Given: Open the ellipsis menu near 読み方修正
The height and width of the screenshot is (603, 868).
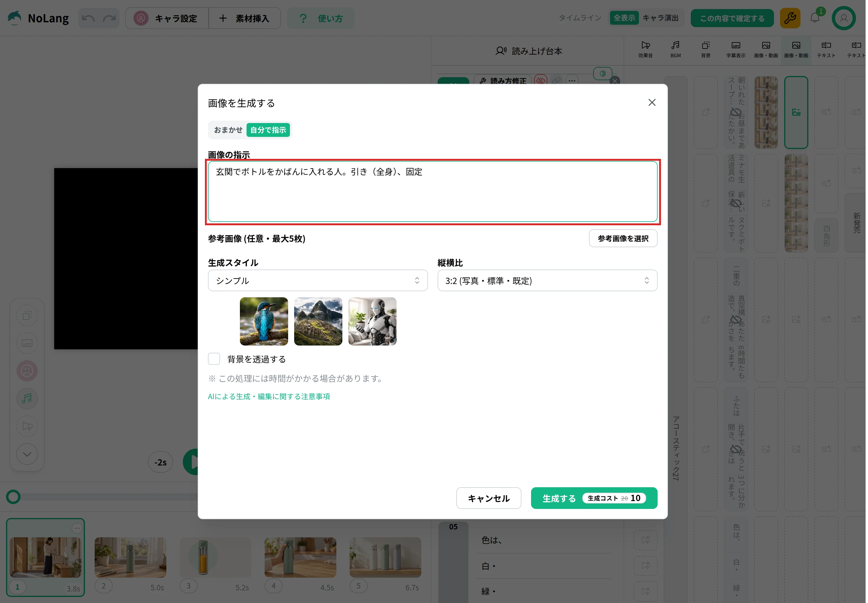Looking at the screenshot, I should (x=572, y=80).
